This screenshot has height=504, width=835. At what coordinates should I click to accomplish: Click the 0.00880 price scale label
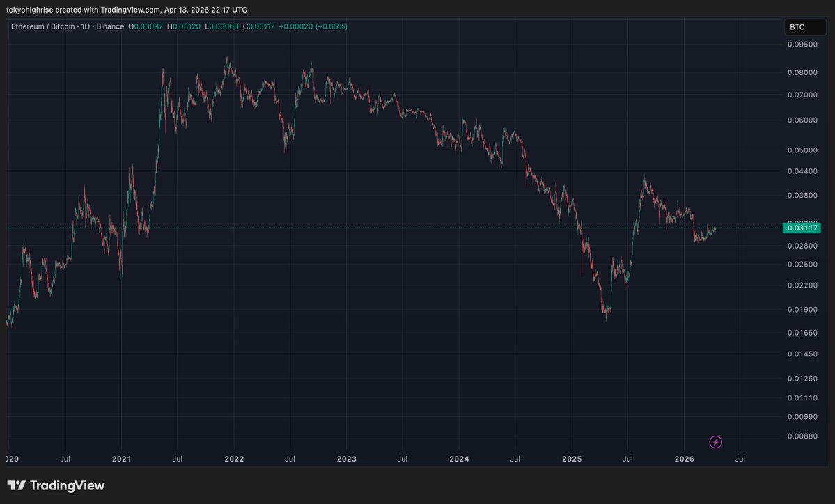coord(803,436)
